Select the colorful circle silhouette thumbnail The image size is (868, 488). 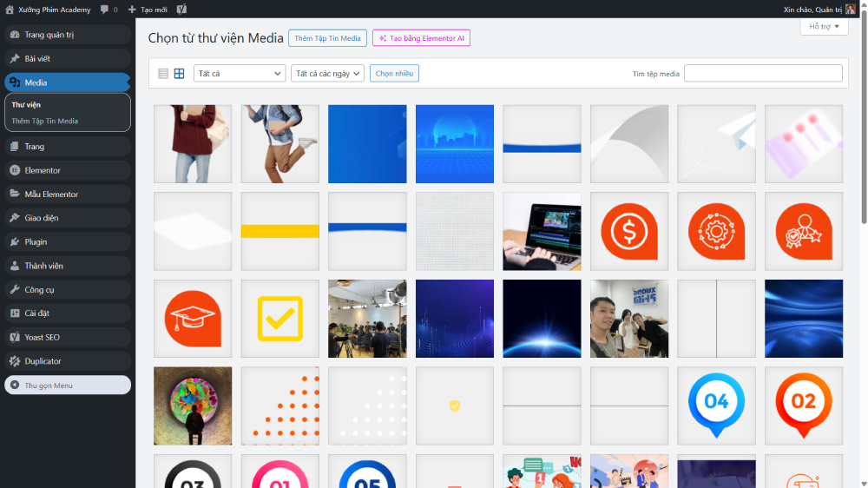point(193,406)
